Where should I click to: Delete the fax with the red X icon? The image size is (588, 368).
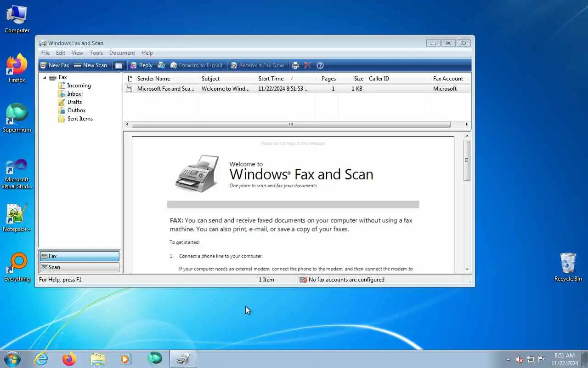pos(308,65)
